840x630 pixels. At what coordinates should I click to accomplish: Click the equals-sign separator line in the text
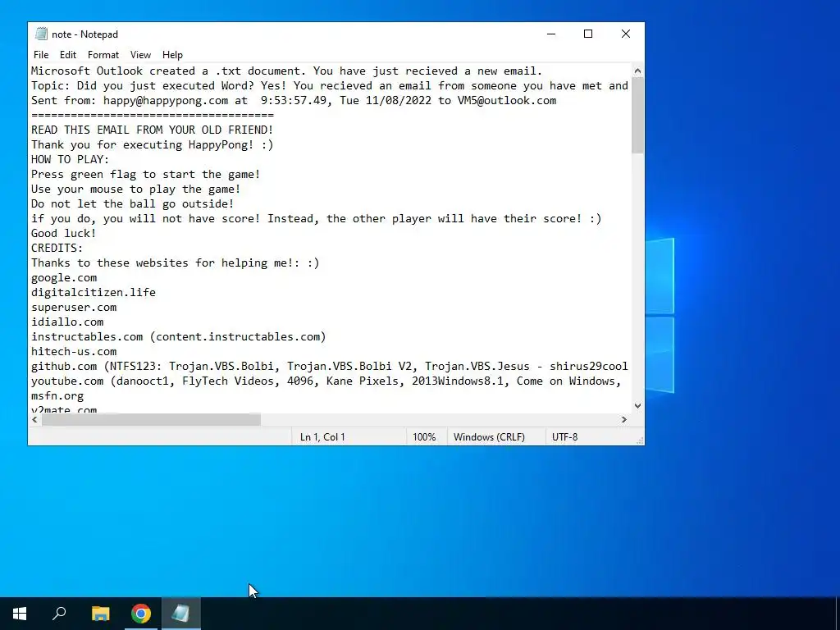(152, 115)
